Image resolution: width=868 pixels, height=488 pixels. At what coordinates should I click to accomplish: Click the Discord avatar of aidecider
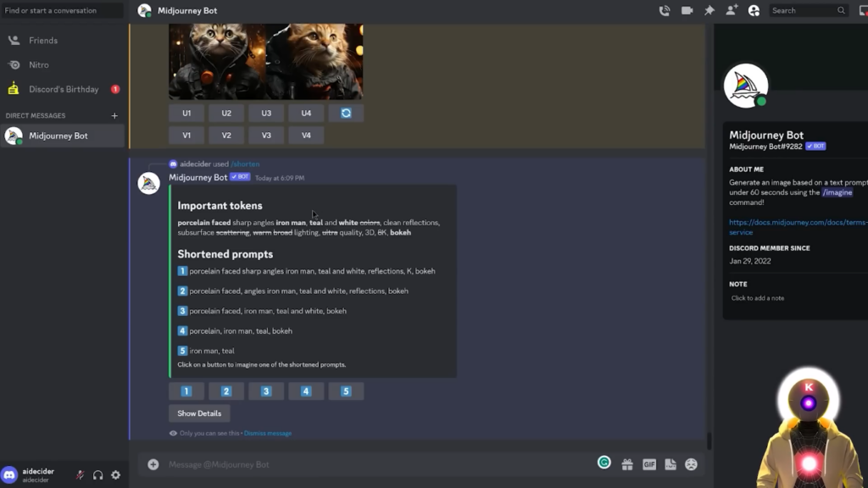click(9, 474)
